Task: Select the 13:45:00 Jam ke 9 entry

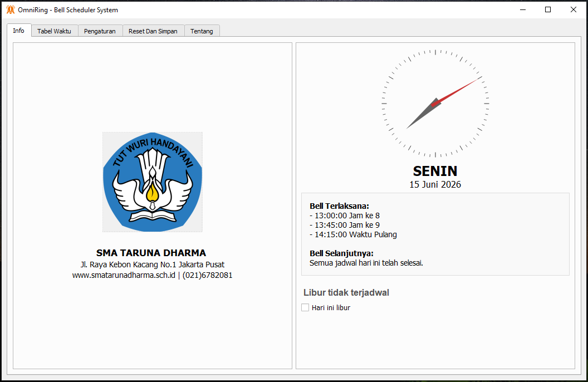Action: pos(345,225)
